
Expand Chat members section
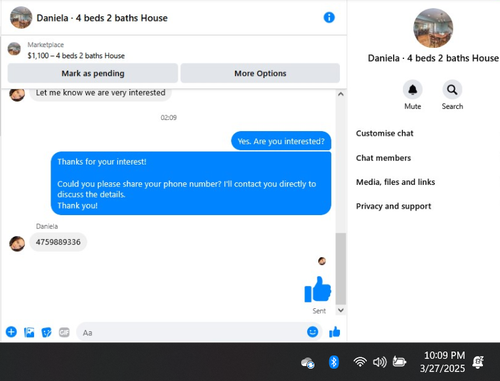click(x=383, y=158)
